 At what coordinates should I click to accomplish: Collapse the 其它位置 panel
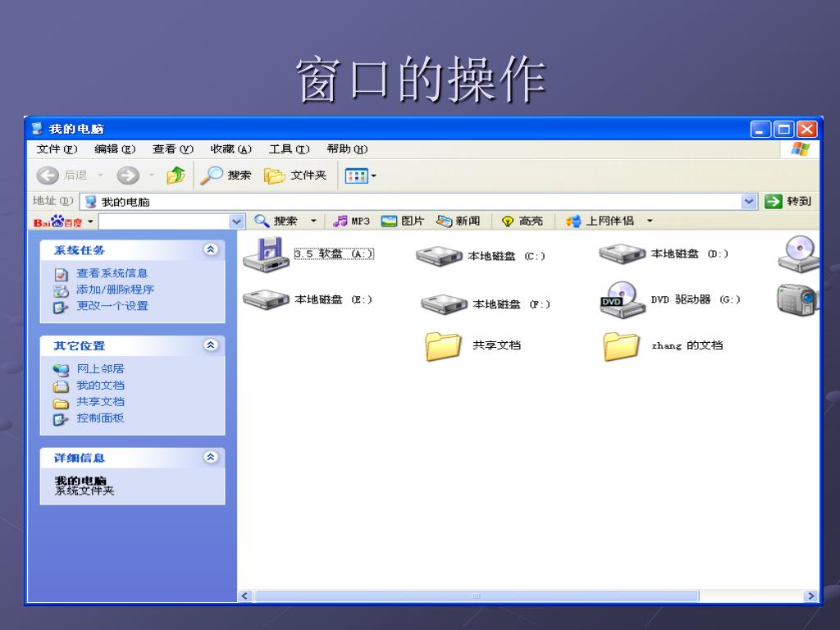tap(211, 345)
